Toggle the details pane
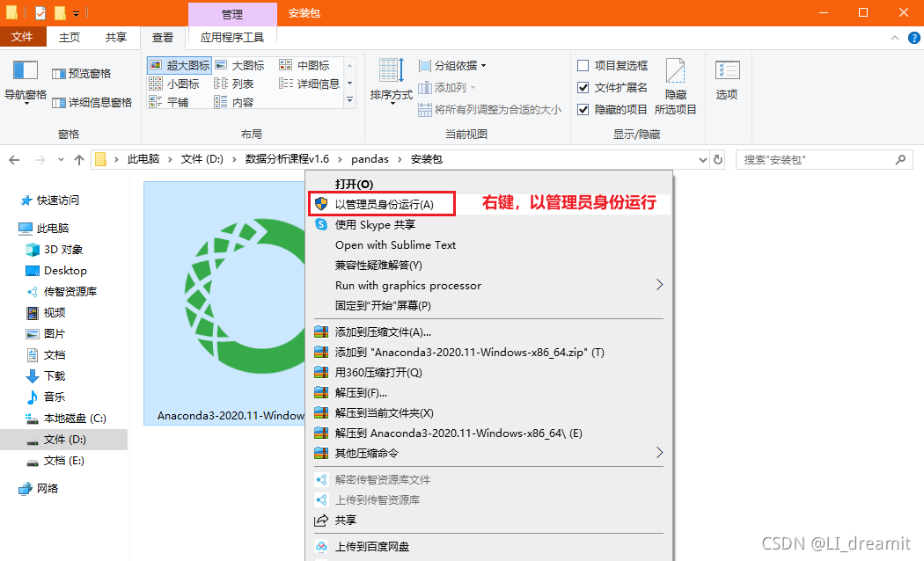 (x=92, y=102)
